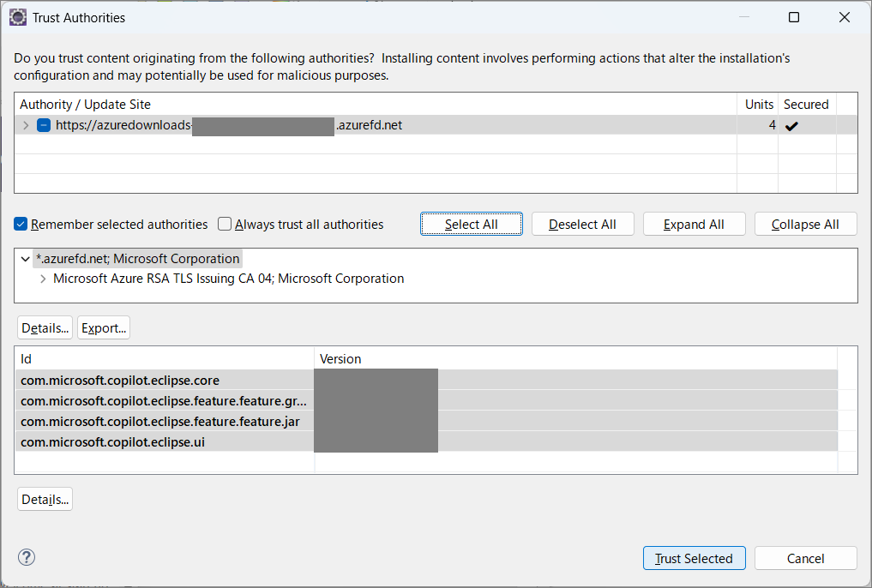
Task: Click the Secured column header
Action: [807, 105]
